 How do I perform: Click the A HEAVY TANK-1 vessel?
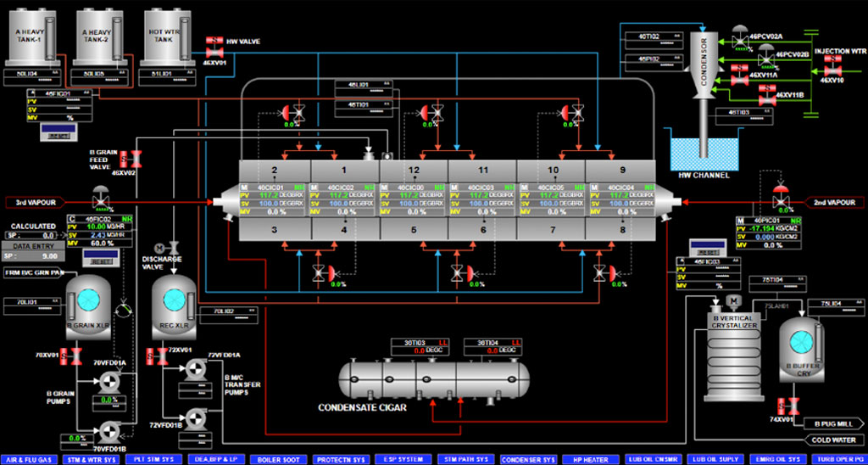tap(31, 37)
